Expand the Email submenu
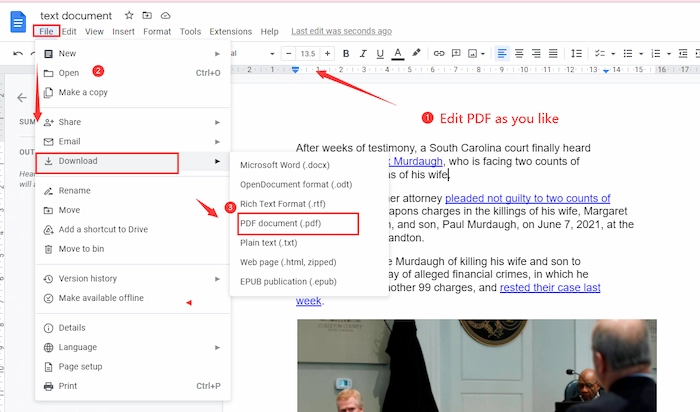The image size is (700, 412). [x=133, y=141]
